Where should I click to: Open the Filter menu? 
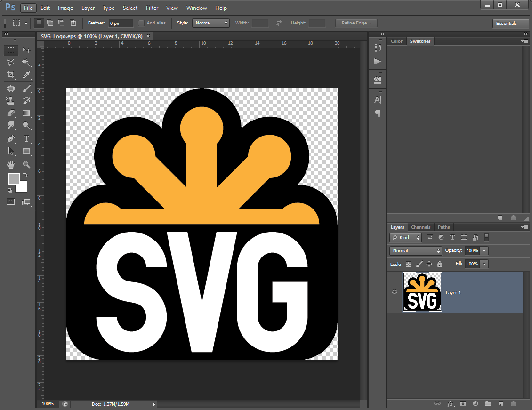tap(152, 8)
